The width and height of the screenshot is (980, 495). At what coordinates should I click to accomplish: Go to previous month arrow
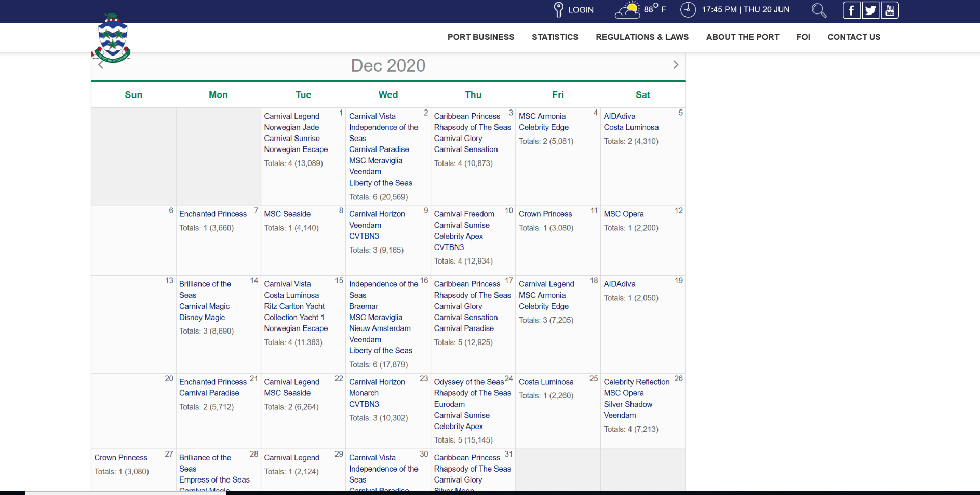point(101,65)
